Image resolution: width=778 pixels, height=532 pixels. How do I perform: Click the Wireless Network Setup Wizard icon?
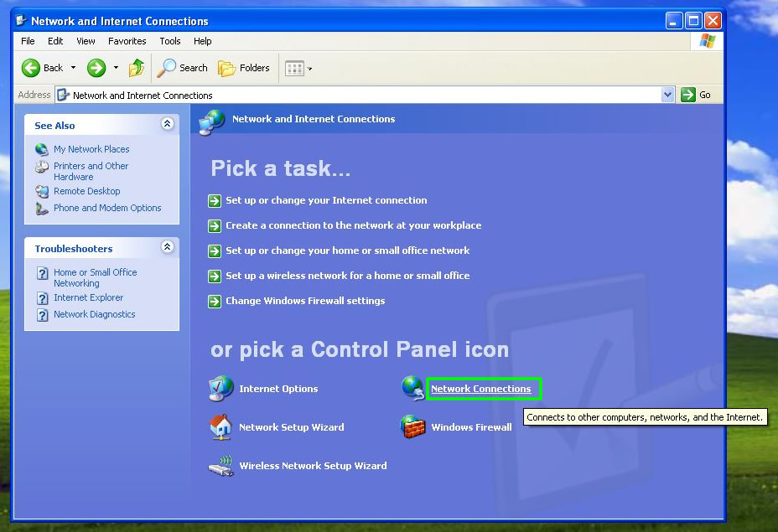tap(220, 466)
